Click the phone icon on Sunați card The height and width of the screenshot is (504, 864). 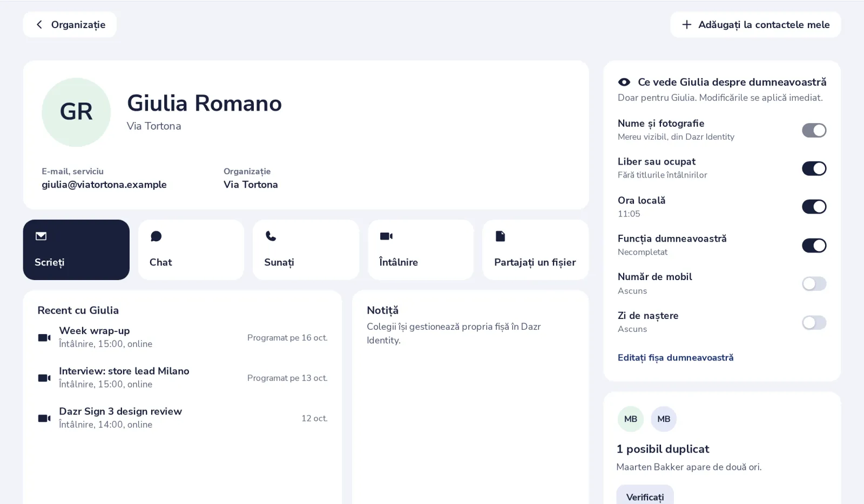tap(271, 236)
